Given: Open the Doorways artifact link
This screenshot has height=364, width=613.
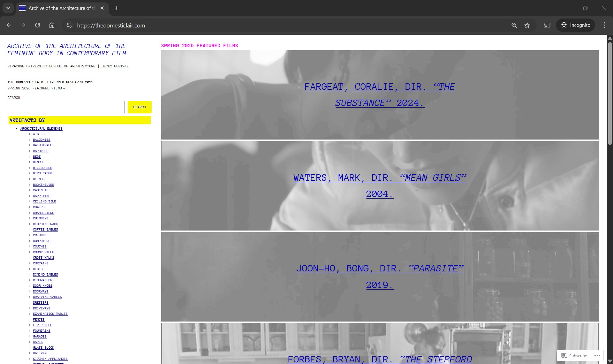Looking at the screenshot, I should (41, 292).
